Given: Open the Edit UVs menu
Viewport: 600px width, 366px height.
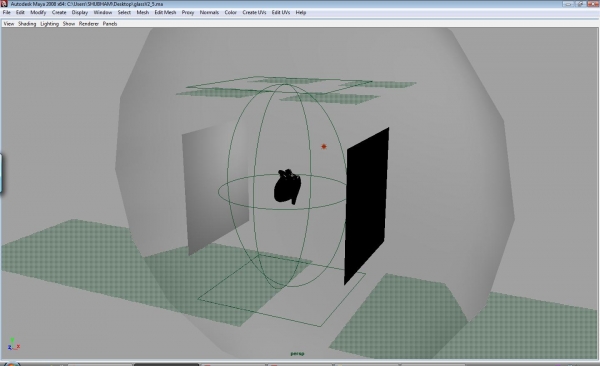Looking at the screenshot, I should point(281,12).
